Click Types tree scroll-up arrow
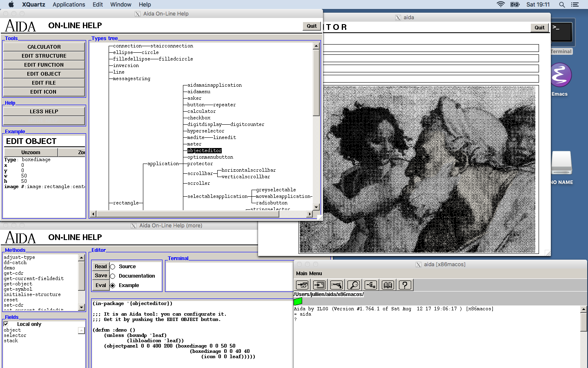Screen dimensions: 588x368 316,46
